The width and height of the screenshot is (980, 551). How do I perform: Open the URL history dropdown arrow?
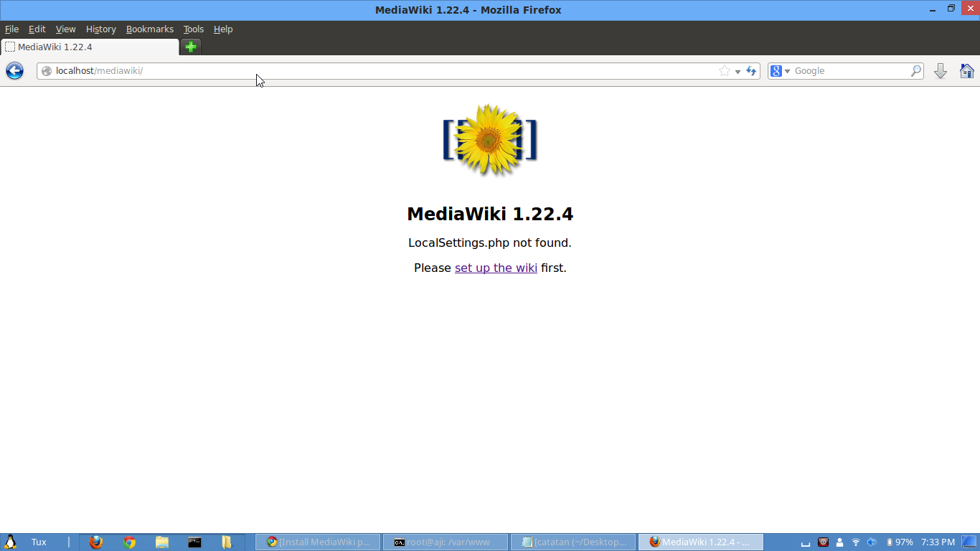[x=738, y=71]
